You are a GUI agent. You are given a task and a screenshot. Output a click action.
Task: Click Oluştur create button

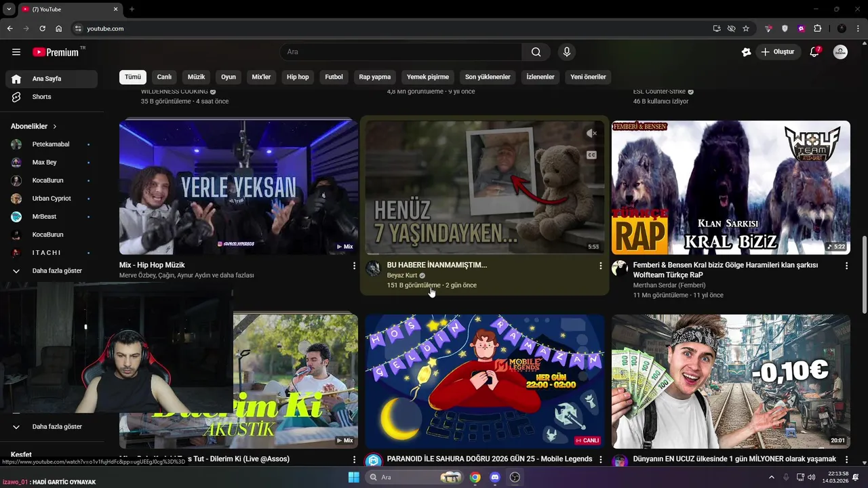(778, 52)
